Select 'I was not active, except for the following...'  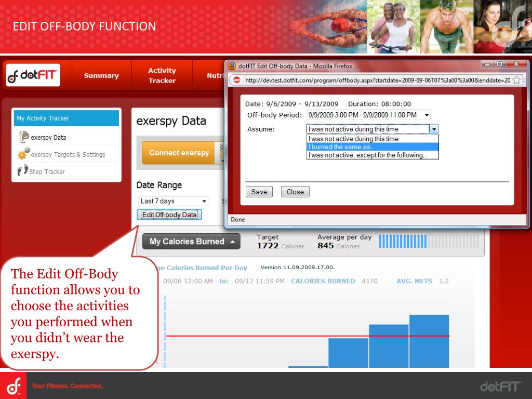click(x=373, y=155)
